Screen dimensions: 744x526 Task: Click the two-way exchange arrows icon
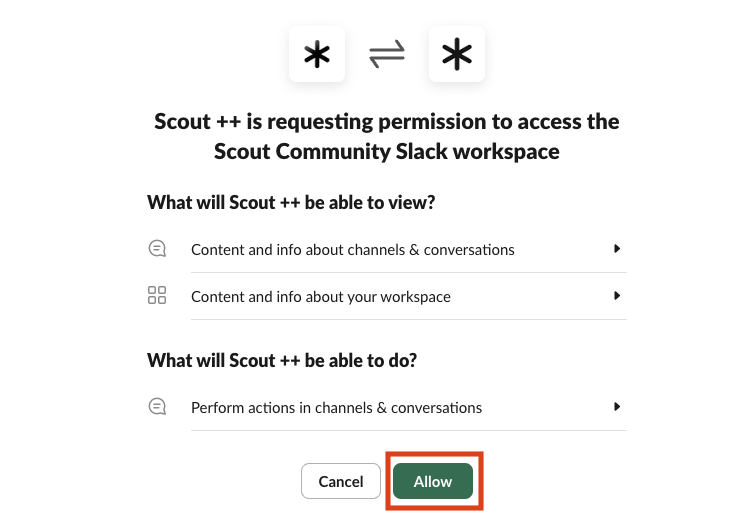pos(387,54)
